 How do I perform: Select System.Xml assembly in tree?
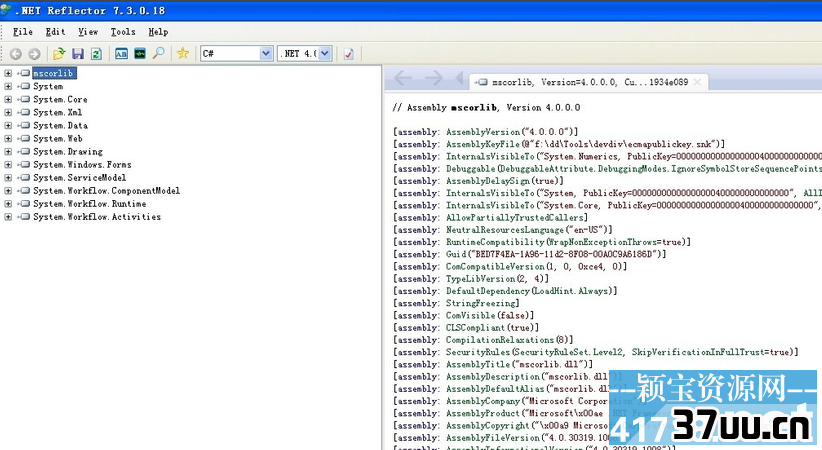[58, 112]
